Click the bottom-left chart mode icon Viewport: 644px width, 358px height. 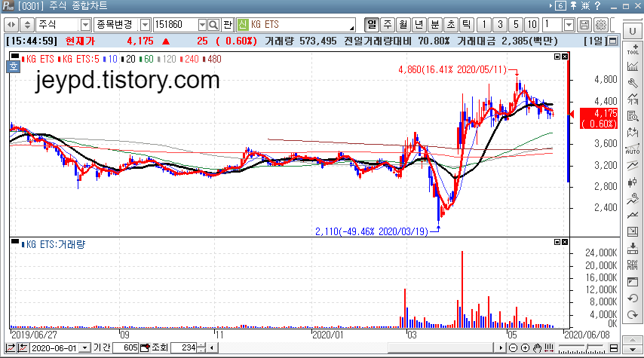[x=11, y=348]
